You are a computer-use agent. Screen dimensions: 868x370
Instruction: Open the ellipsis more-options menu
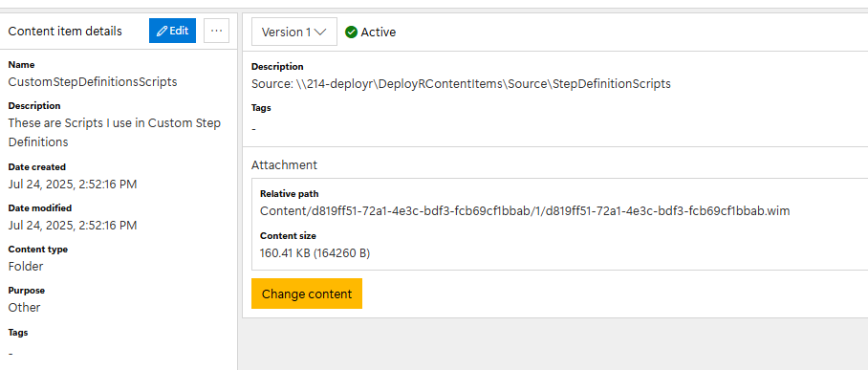216,31
